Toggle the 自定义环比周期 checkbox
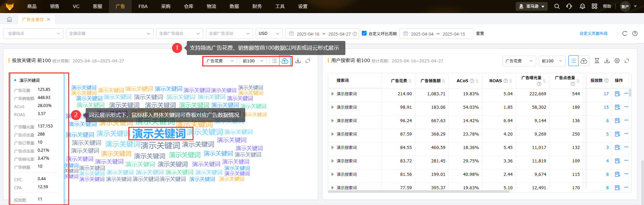The width and height of the screenshot is (644, 205). (364, 33)
